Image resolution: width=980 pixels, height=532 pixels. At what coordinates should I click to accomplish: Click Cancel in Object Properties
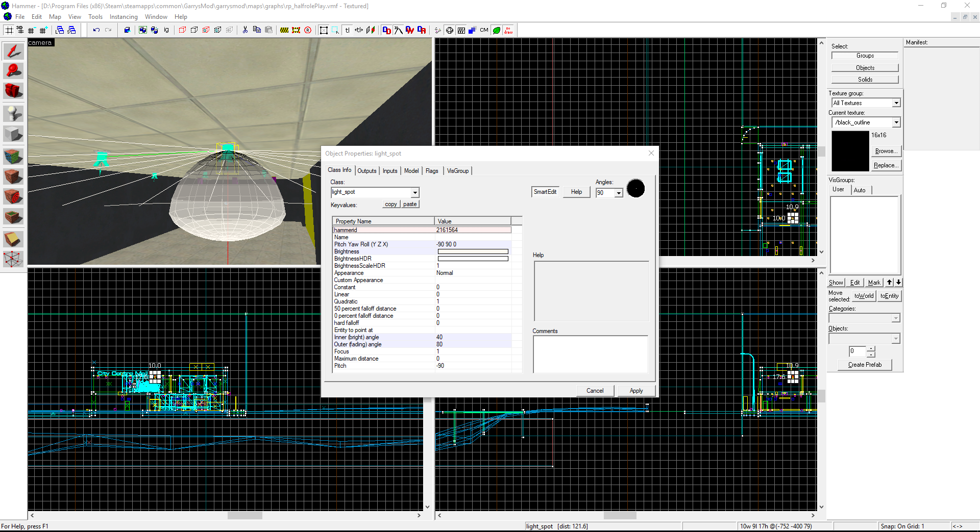pos(595,391)
